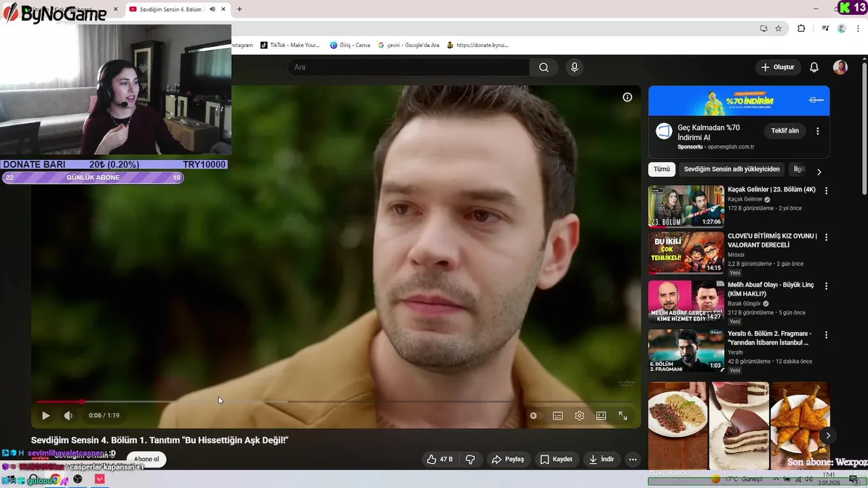
Task: Open the dark round taskbar app icon
Action: (78, 479)
